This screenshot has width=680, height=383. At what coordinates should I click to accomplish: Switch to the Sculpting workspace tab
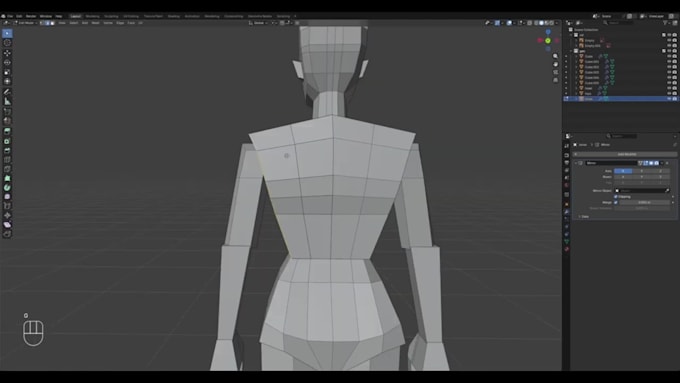[111, 16]
